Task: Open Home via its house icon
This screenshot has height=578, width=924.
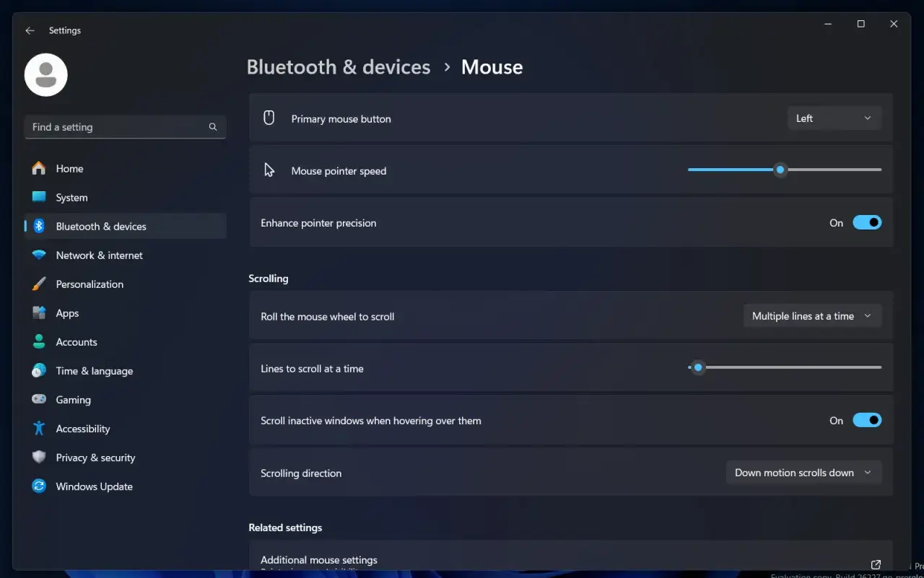Action: 39,168
